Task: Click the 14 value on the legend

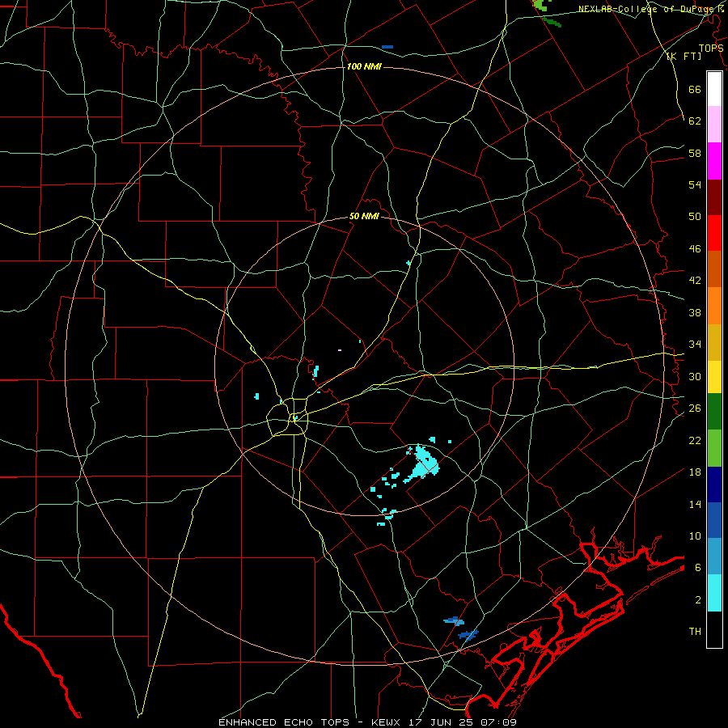Action: pos(695,504)
